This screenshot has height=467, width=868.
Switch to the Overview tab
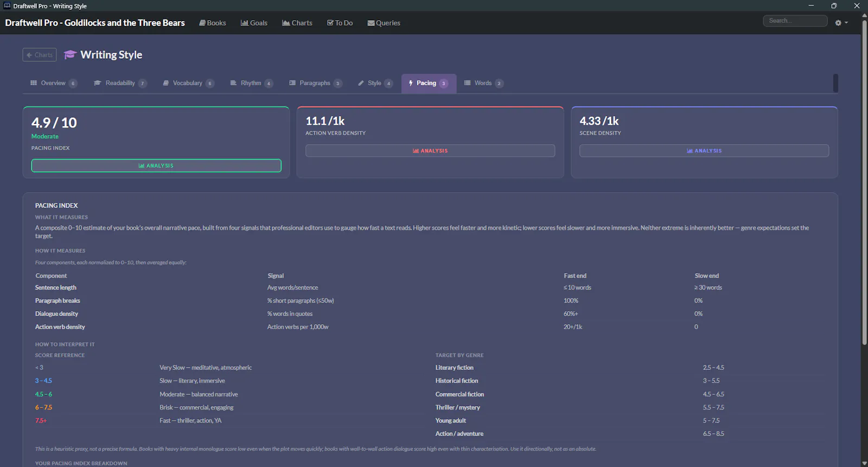pos(53,83)
